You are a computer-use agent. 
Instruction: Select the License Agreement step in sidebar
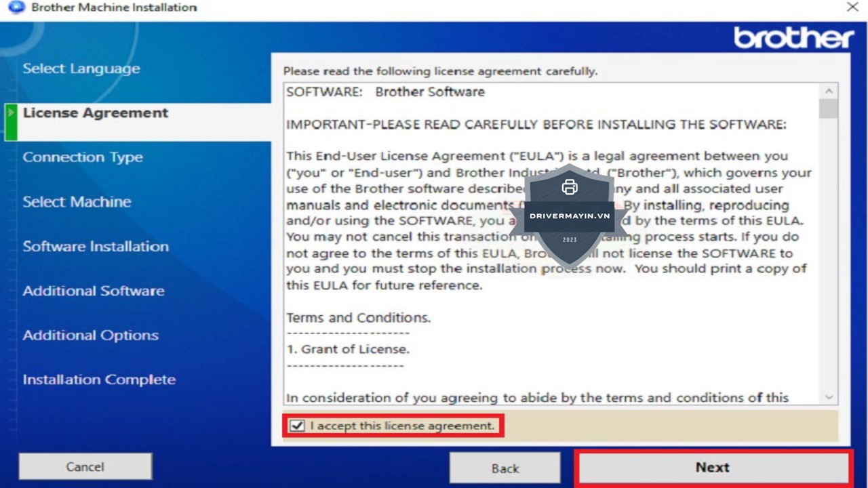tap(96, 113)
